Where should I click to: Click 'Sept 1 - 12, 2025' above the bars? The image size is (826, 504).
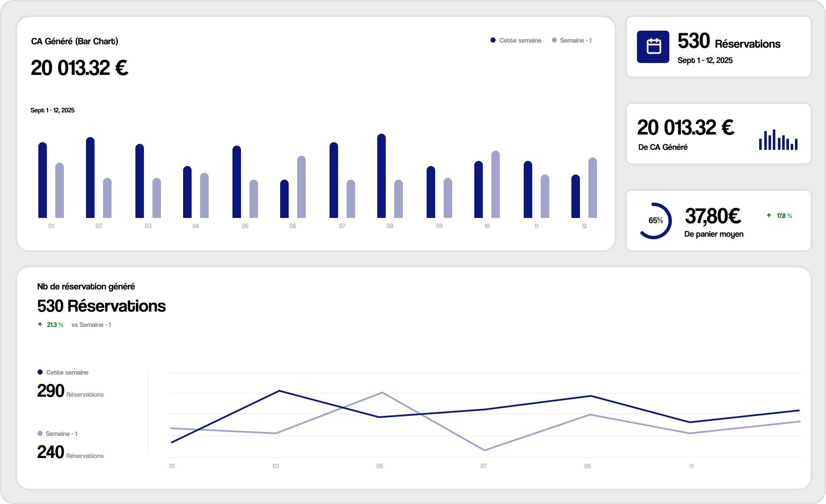[x=52, y=110]
